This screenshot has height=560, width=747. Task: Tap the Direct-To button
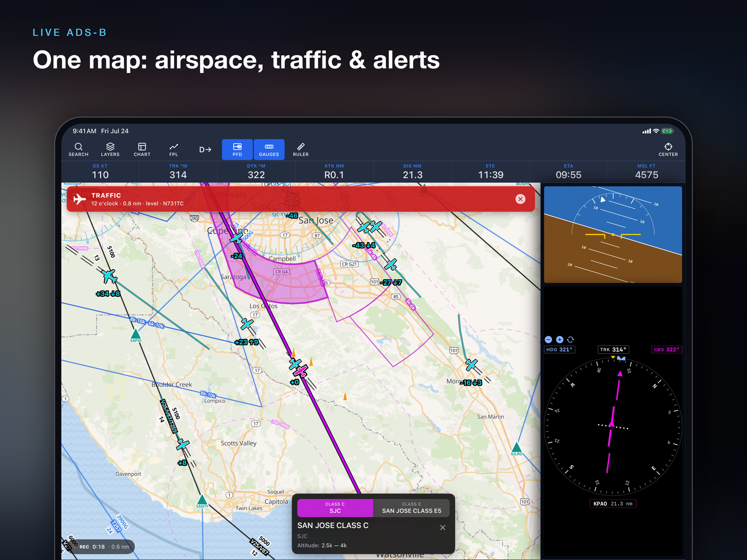click(205, 150)
